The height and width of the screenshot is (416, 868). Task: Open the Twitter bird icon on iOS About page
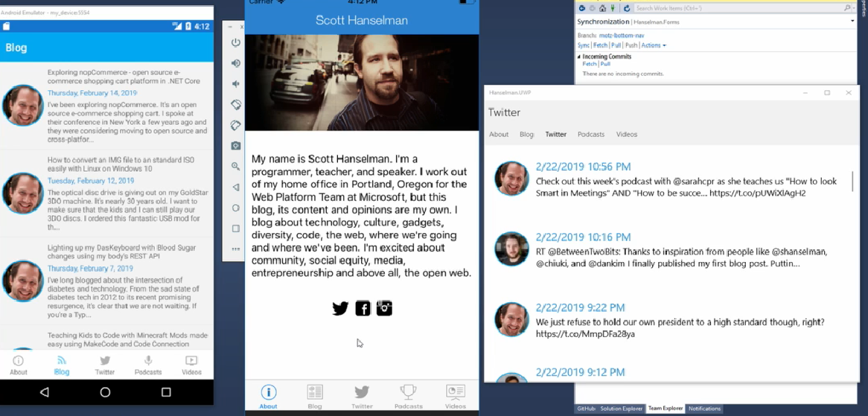point(340,308)
